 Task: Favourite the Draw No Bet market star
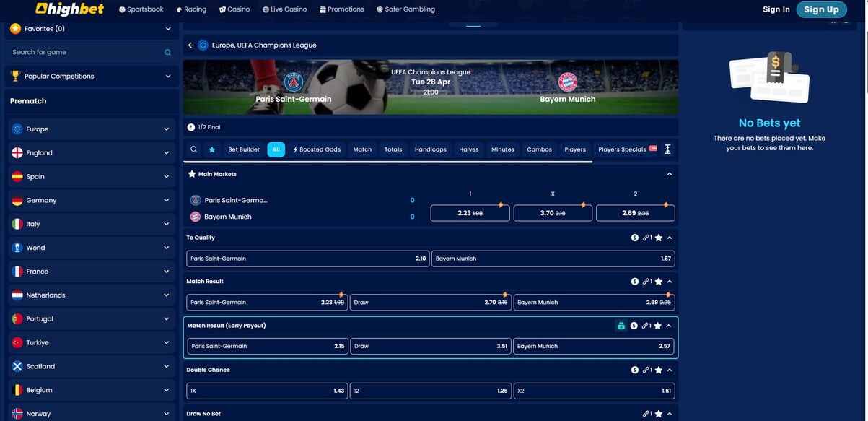coord(658,414)
